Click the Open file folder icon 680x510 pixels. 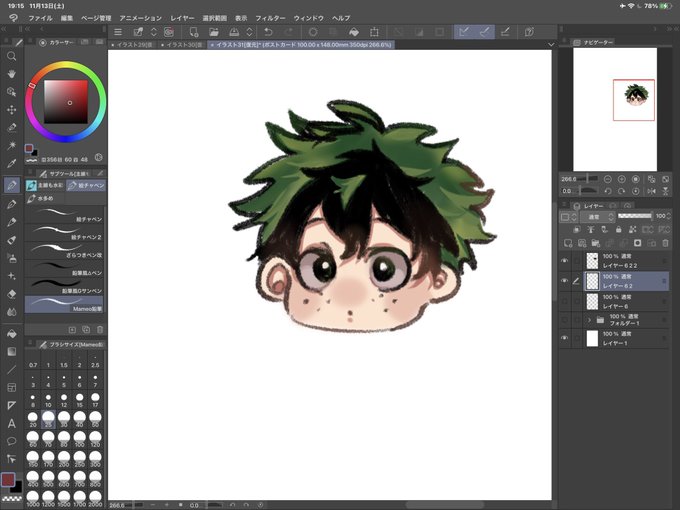tap(214, 32)
